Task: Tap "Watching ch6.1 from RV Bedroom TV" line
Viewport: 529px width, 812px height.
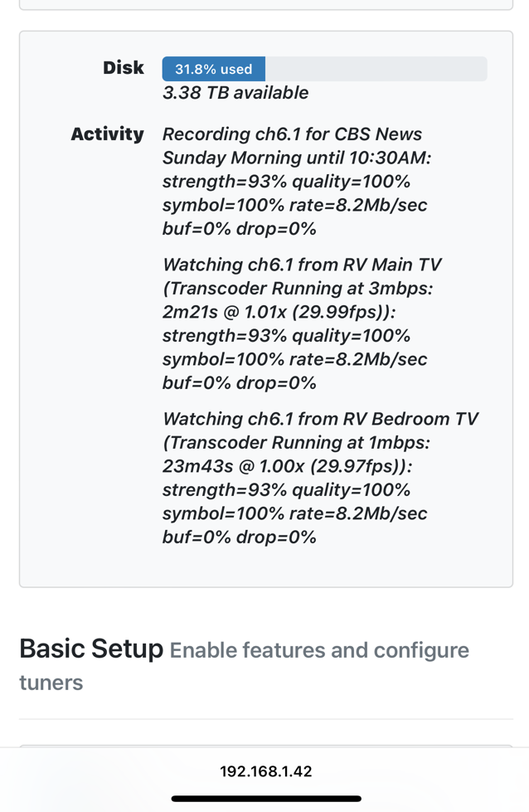Action: 320,419
